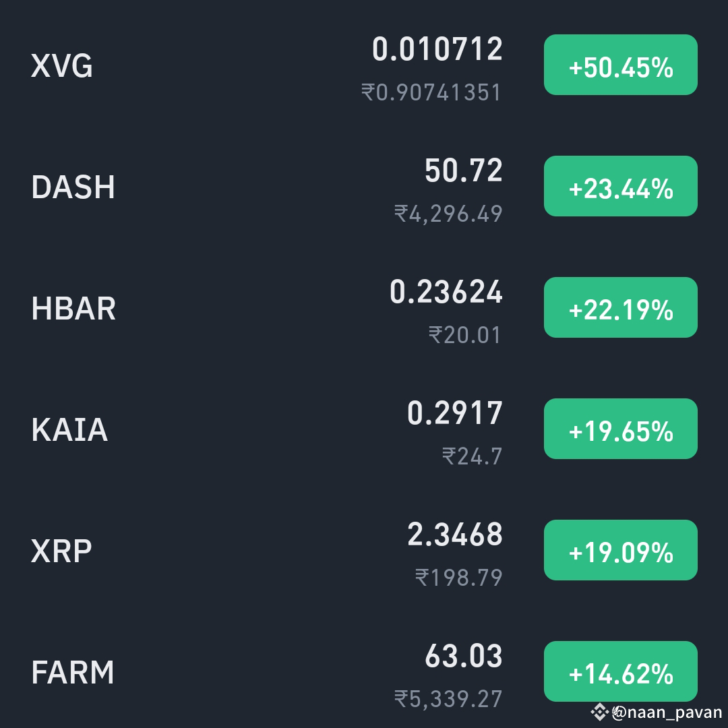Click the +19.09% gain badge for XRP

click(620, 550)
